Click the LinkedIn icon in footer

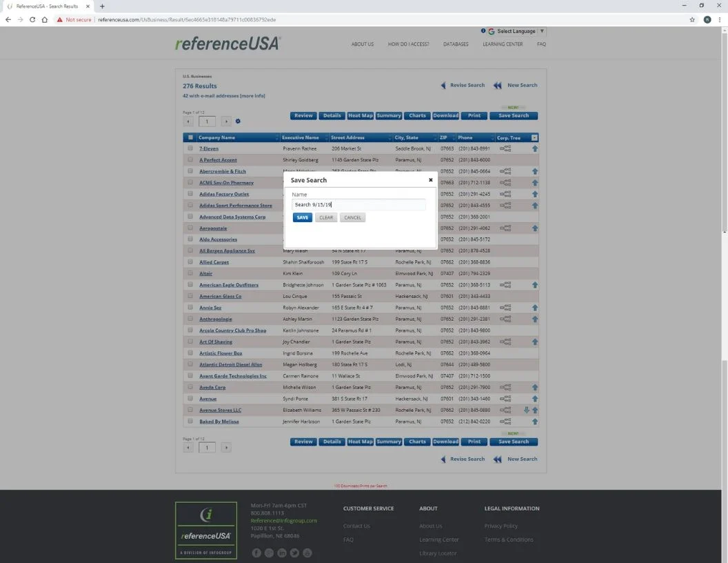pyautogui.click(x=282, y=553)
